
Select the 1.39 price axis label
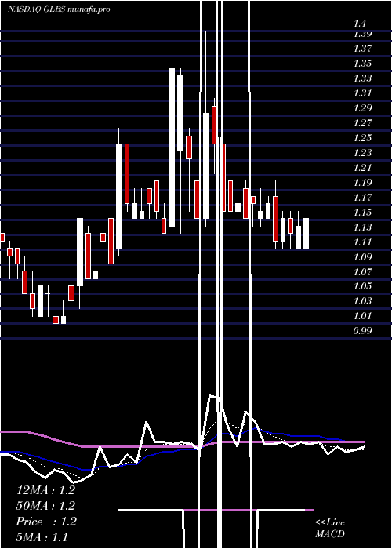(x=362, y=34)
